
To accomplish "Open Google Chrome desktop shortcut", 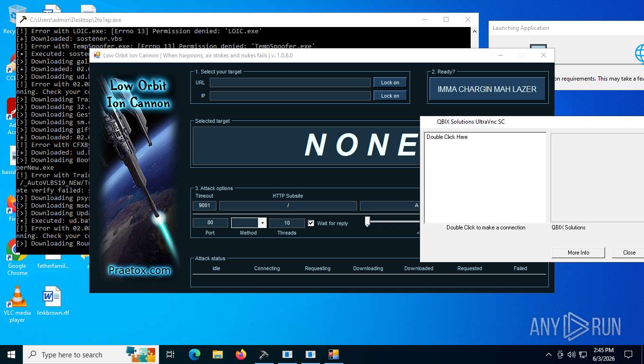I will [17, 257].
